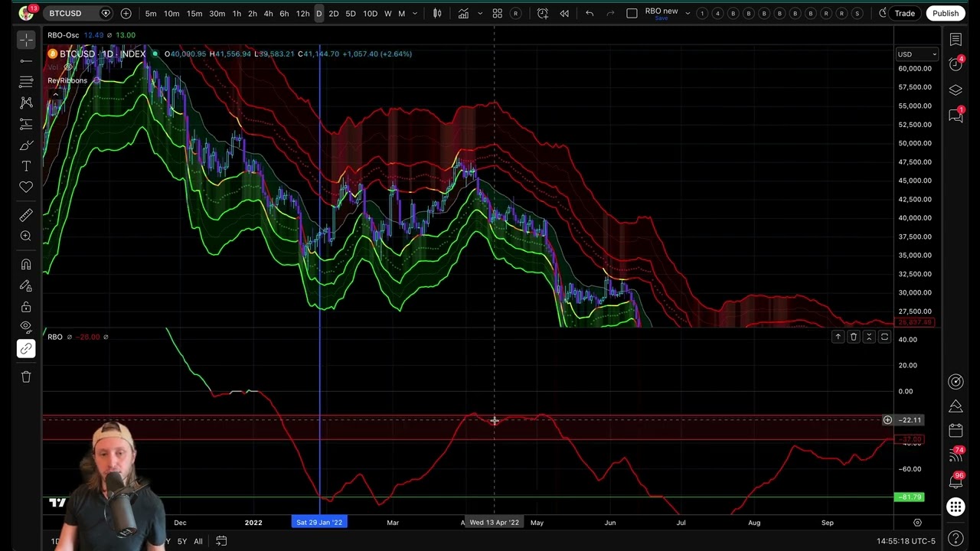The width and height of the screenshot is (980, 551).
Task: Toggle stay in drawing mode
Action: [26, 285]
